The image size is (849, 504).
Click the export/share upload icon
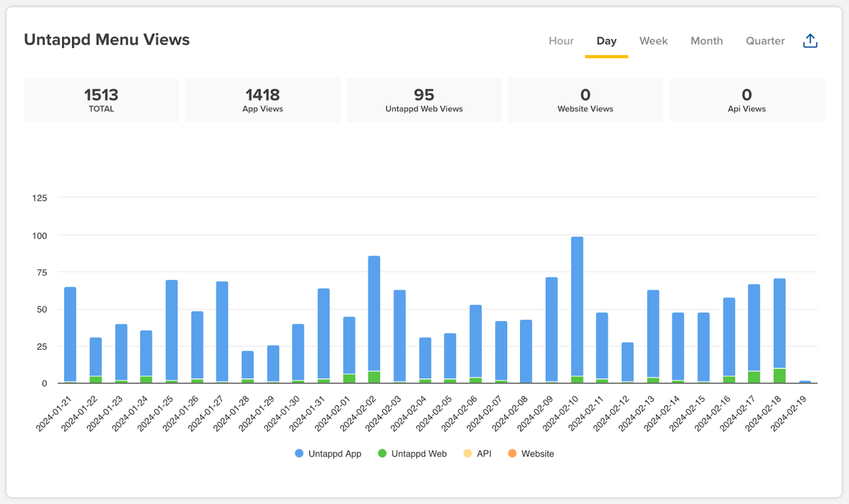[810, 41]
